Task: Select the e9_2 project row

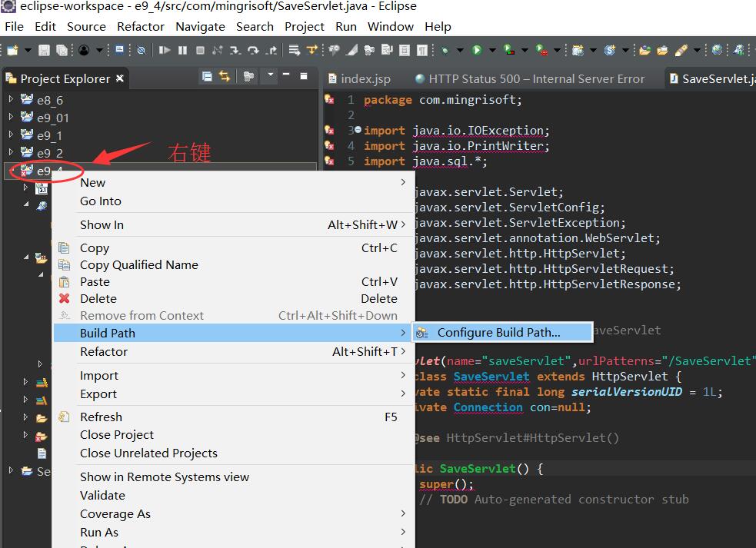Action: [x=160, y=153]
